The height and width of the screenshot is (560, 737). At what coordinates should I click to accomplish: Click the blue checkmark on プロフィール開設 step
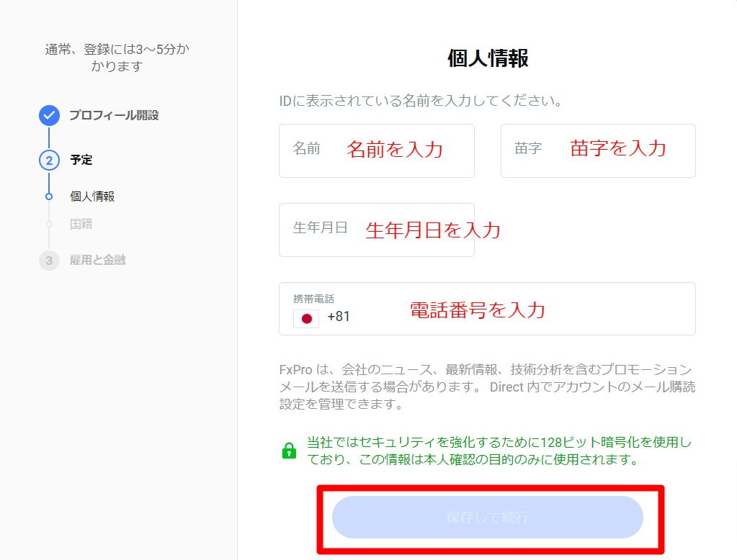point(49,115)
